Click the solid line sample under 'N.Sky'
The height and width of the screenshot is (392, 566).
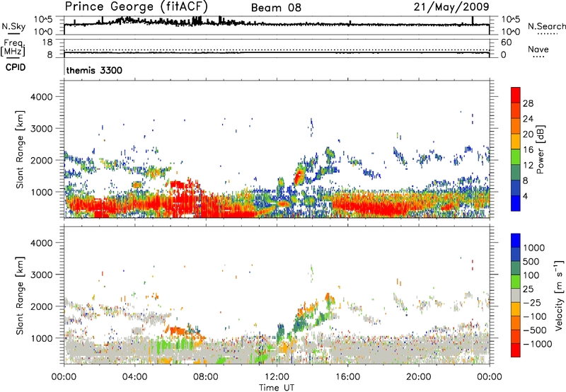coord(13,33)
